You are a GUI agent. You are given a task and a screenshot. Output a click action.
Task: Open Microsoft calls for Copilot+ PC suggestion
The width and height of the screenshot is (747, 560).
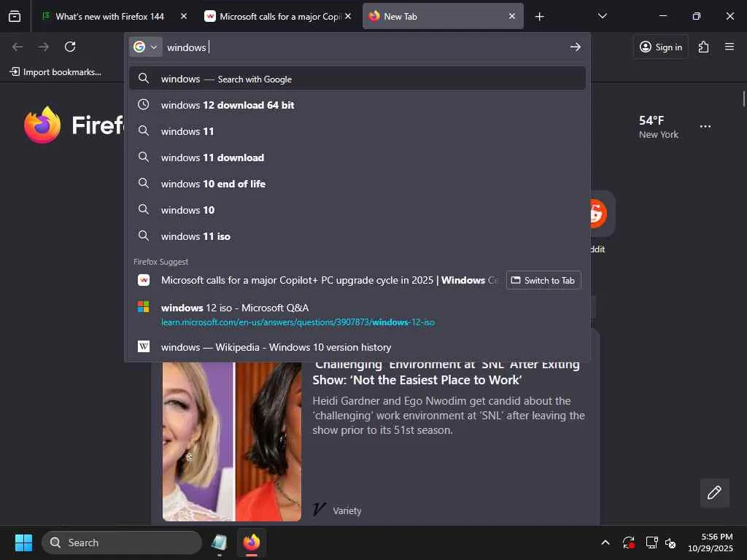pos(329,281)
